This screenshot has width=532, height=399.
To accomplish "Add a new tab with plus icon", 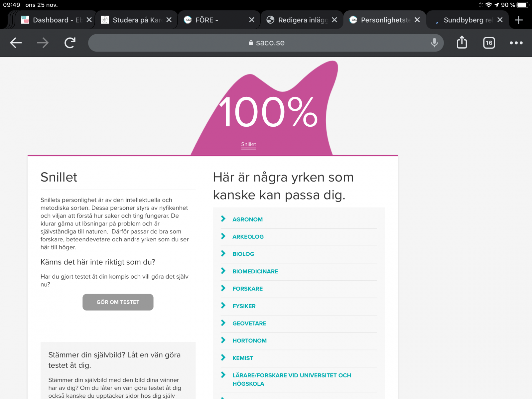I will 518,20.
